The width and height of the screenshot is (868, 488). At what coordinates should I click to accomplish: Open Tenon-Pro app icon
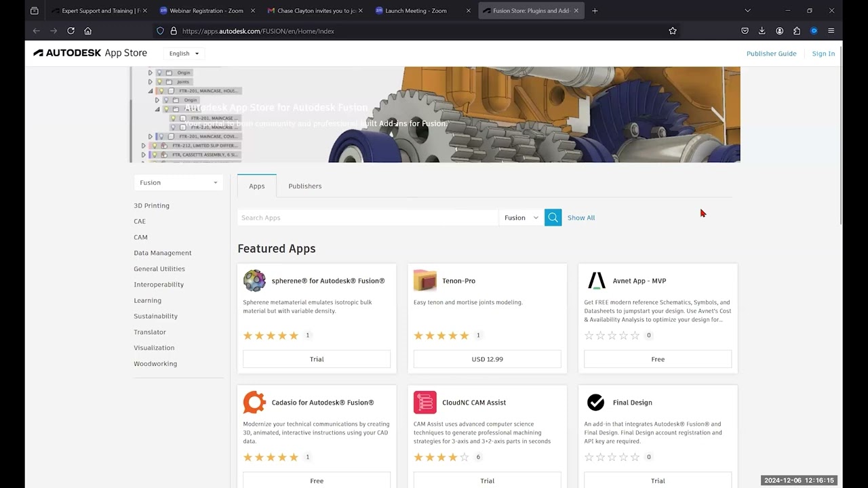click(x=425, y=281)
